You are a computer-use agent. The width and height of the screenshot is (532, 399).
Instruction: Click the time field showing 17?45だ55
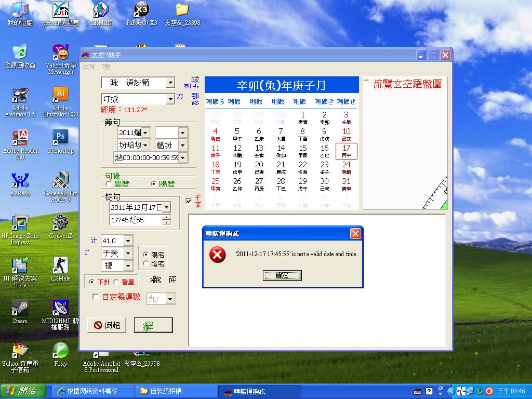pos(136,220)
